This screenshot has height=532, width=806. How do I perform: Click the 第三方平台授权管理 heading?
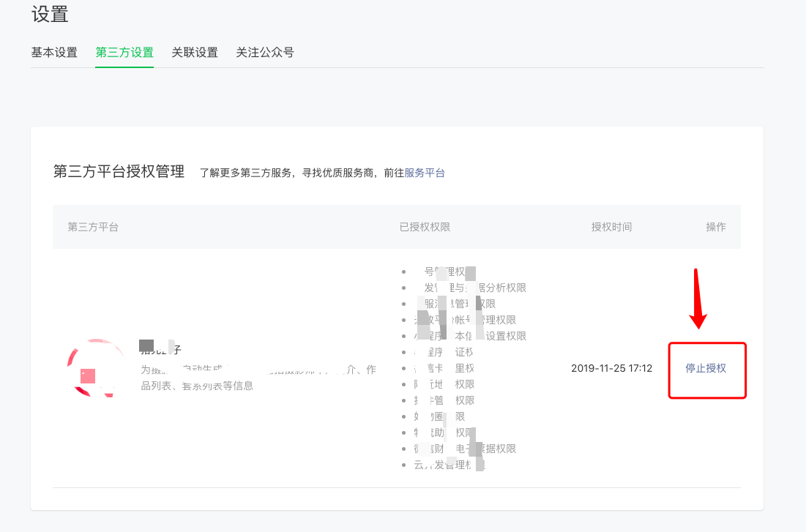point(119,172)
